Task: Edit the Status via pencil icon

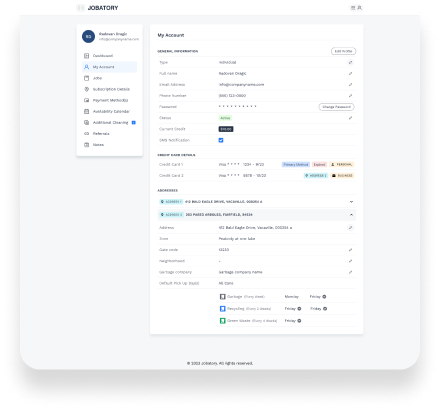Action: [x=350, y=118]
